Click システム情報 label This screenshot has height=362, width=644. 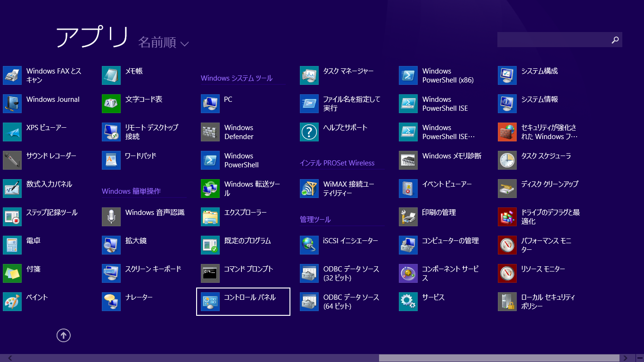click(x=539, y=99)
